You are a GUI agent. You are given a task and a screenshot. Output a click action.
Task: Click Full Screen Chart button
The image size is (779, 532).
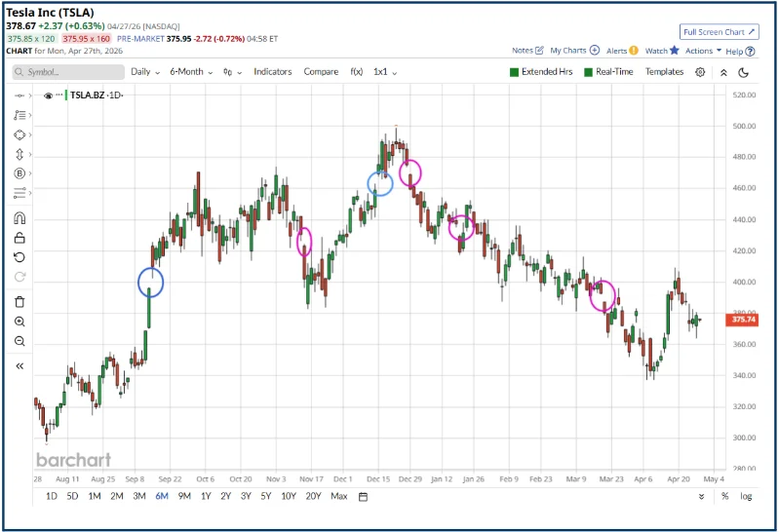719,32
